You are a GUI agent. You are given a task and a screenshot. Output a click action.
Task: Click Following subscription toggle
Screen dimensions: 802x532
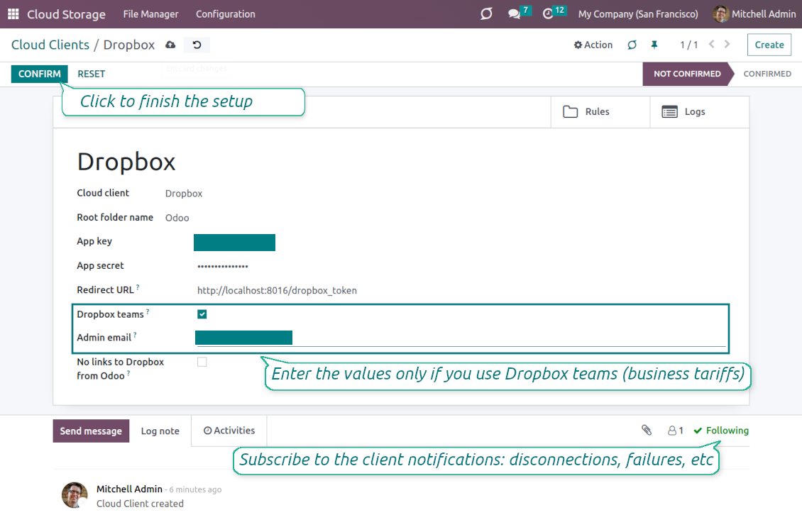point(721,431)
